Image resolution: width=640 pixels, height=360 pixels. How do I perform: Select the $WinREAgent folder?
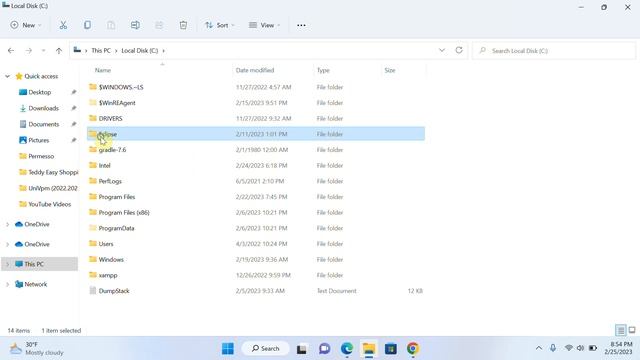117,103
